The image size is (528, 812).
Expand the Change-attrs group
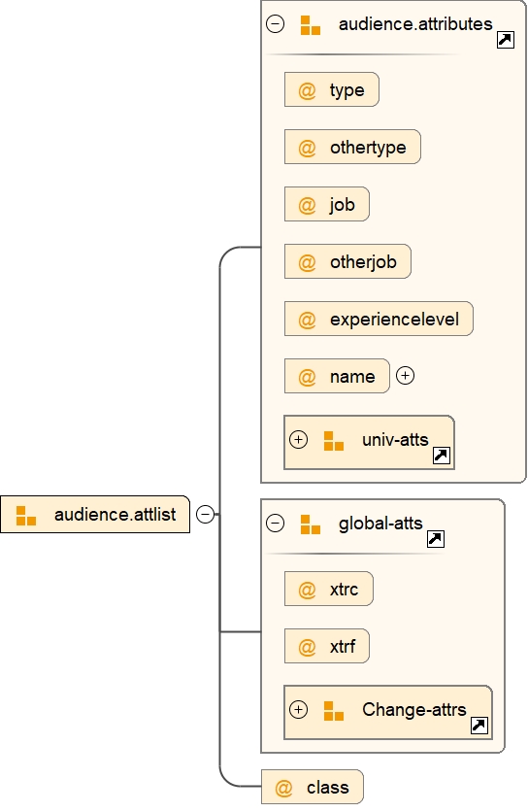pos(298,709)
